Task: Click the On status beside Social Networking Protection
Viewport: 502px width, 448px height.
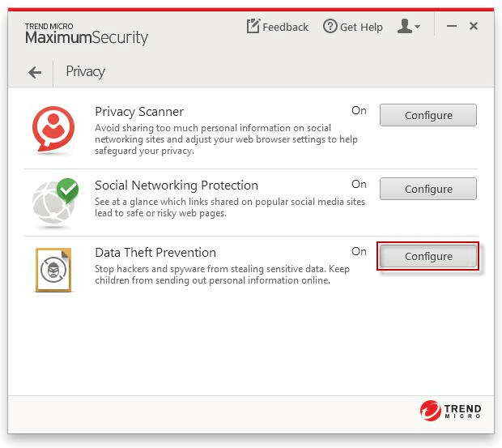Action: tap(359, 184)
